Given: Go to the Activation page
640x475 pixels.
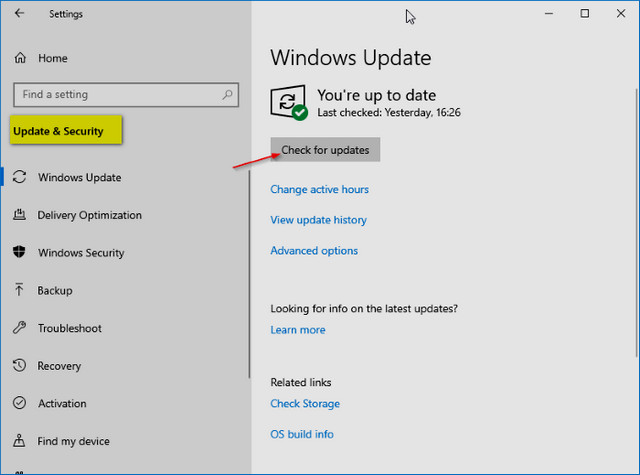Looking at the screenshot, I should (x=62, y=404).
